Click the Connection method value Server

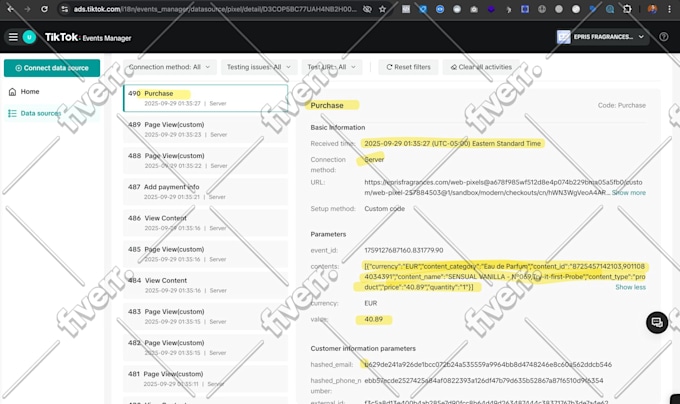coord(374,160)
